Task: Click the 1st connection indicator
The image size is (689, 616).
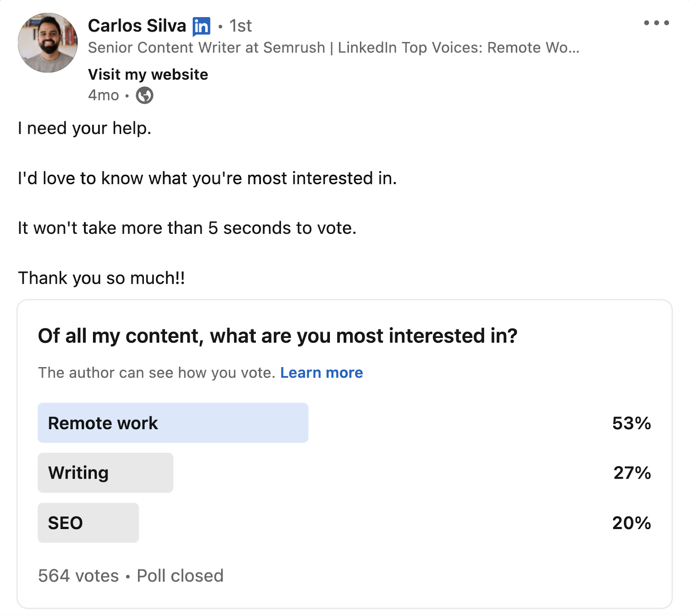Action: [239, 25]
